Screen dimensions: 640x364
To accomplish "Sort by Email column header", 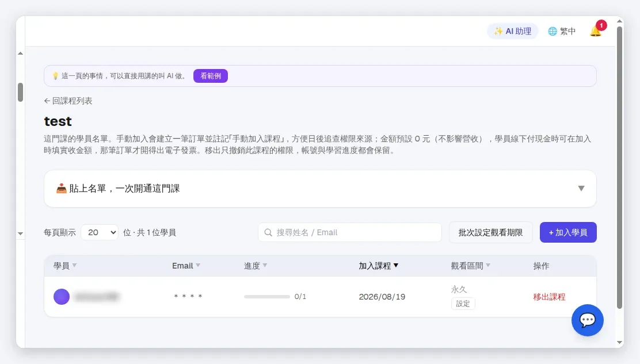I will pos(186,266).
